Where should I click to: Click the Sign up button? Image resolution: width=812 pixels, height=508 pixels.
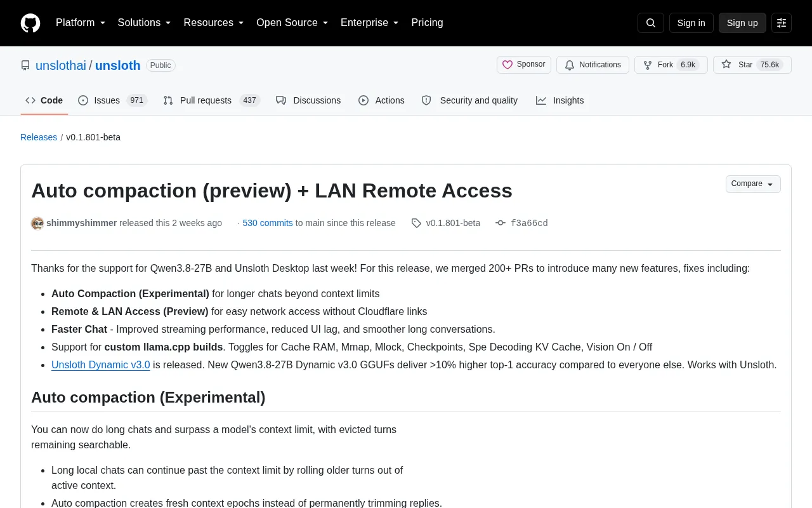(742, 23)
